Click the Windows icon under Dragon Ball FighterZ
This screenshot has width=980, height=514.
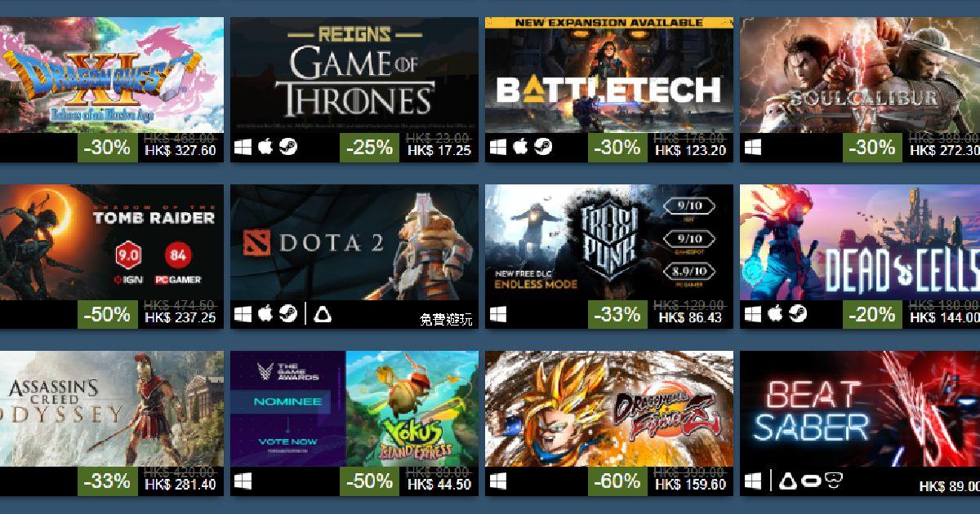pyautogui.click(x=498, y=481)
